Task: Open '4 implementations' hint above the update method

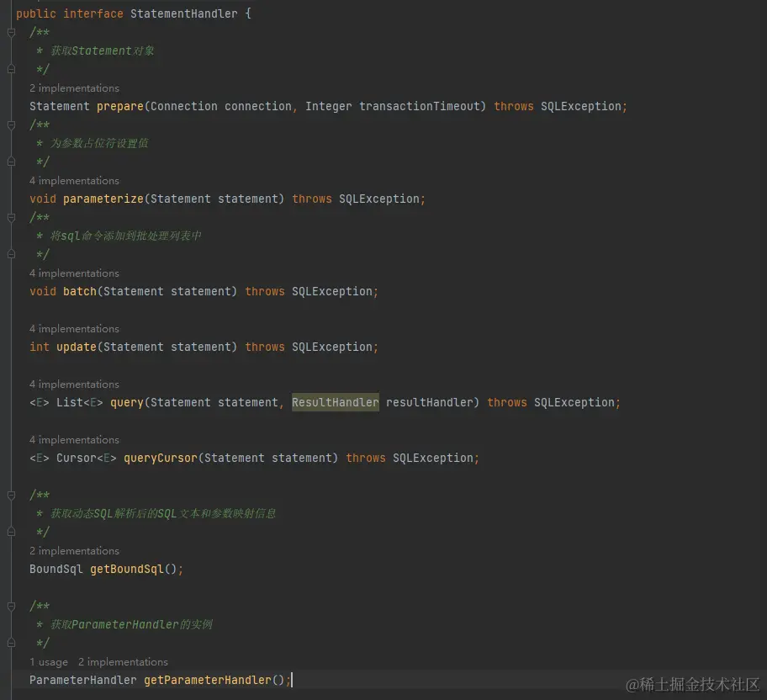Action: click(x=74, y=329)
